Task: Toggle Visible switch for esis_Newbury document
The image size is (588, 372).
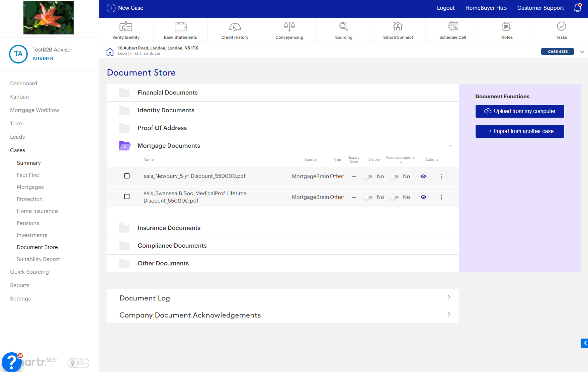Action: coord(368,176)
